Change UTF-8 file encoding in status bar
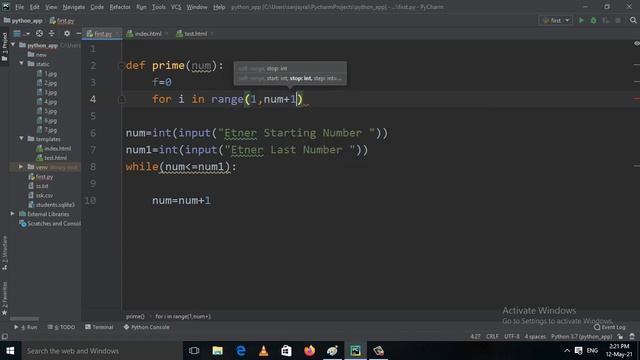Screen dimensions: 640x360 tap(512, 337)
